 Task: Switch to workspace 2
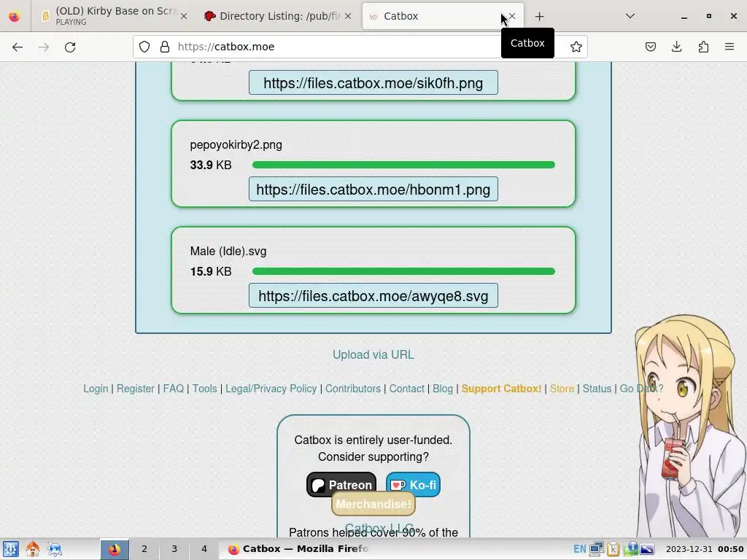[144, 549]
